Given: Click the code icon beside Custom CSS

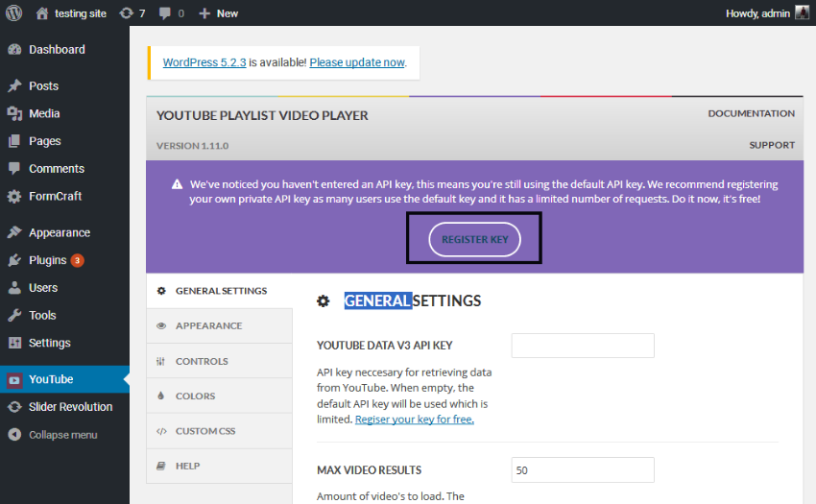Looking at the screenshot, I should 161,431.
